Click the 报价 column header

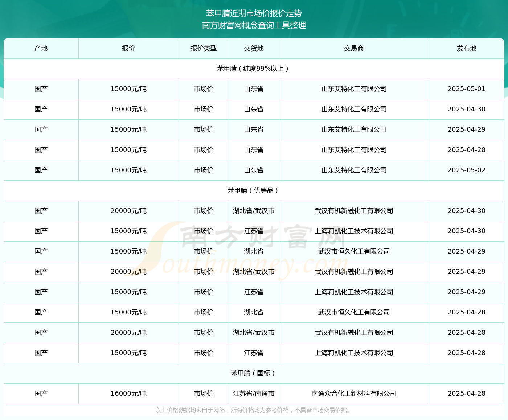pyautogui.click(x=128, y=48)
